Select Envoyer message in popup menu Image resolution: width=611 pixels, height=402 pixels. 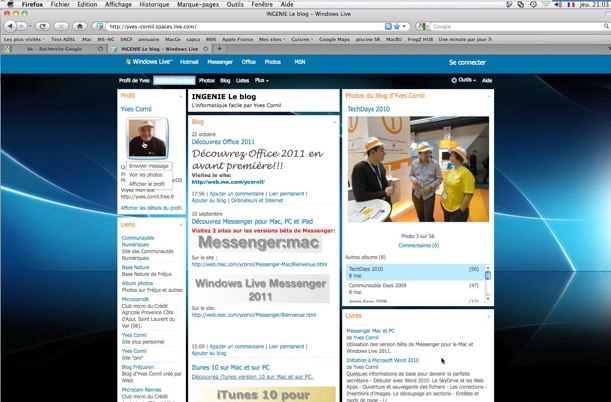click(148, 166)
